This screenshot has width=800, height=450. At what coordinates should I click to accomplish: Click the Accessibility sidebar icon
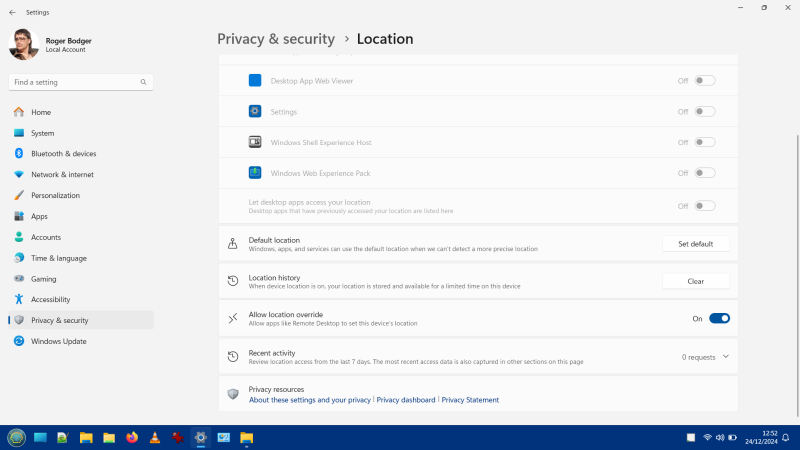19,299
